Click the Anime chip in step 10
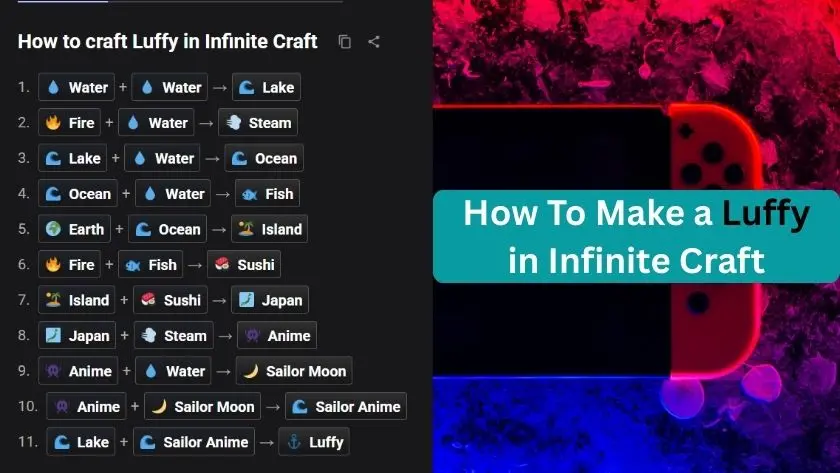 pos(86,407)
